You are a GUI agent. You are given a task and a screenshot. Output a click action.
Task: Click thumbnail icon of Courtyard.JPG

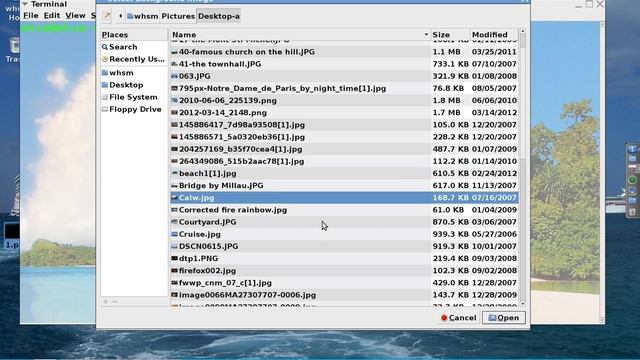point(175,222)
